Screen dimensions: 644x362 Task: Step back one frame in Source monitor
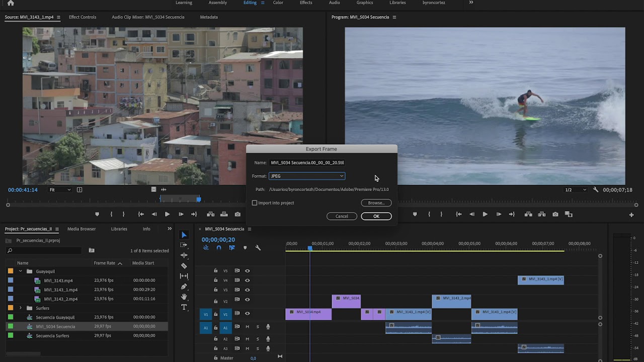154,214
